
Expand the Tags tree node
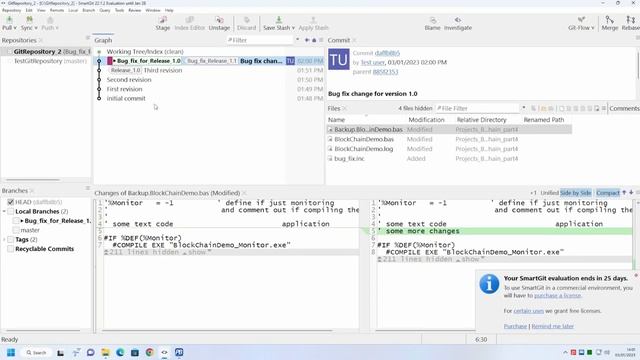point(4,240)
